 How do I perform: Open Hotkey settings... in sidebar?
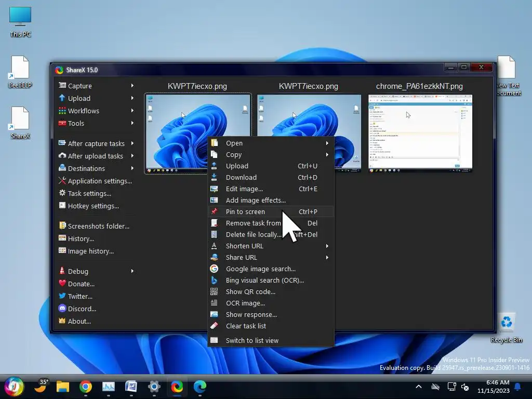[96, 206]
